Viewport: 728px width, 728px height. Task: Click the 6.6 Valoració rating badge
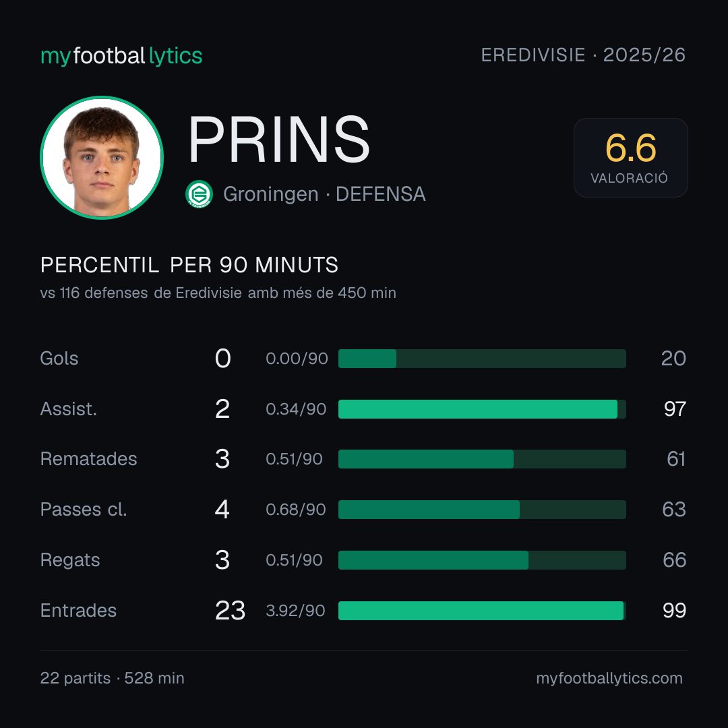(x=630, y=158)
